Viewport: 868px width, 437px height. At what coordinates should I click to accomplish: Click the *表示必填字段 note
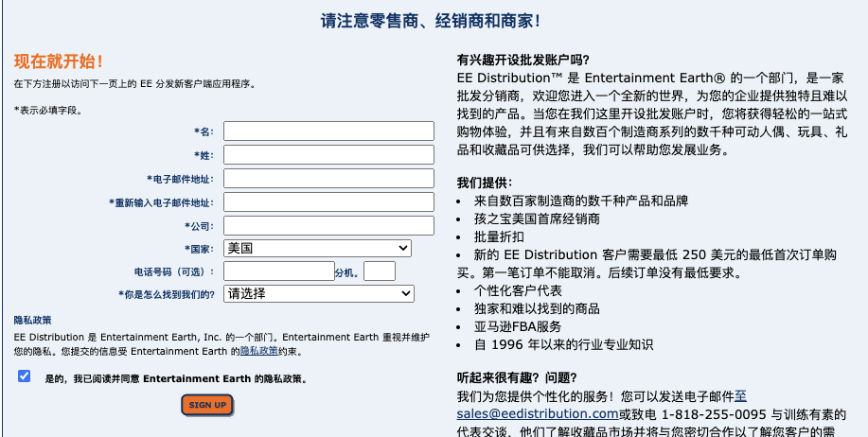pyautogui.click(x=48, y=111)
